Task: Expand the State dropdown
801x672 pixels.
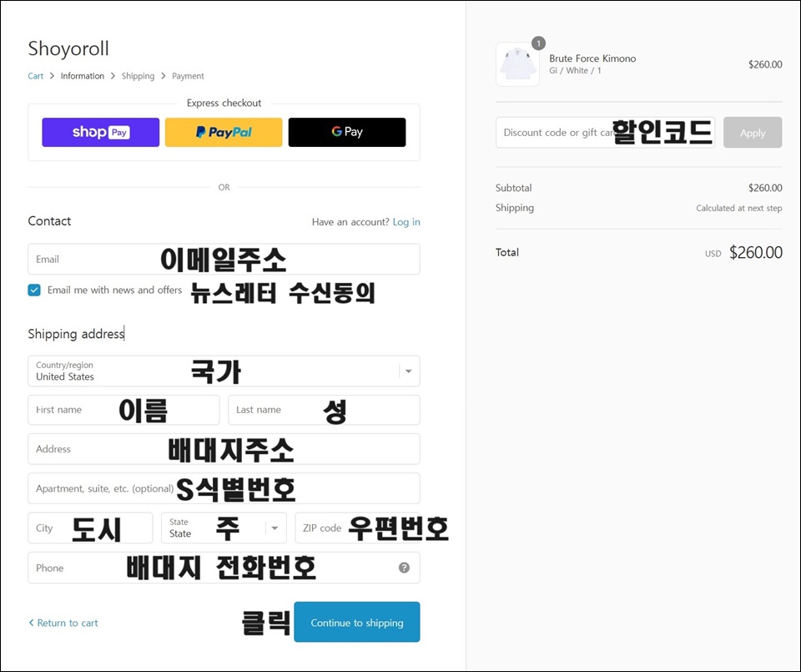Action: 224,528
